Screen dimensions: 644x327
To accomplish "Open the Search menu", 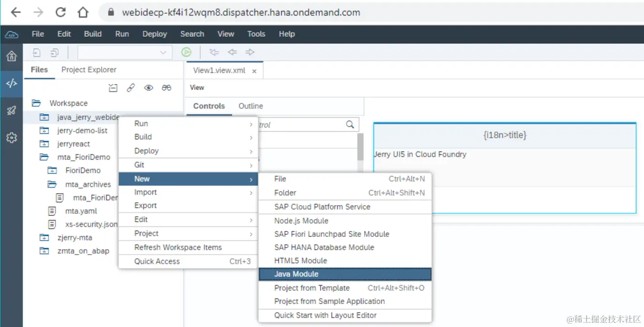I will (x=192, y=34).
